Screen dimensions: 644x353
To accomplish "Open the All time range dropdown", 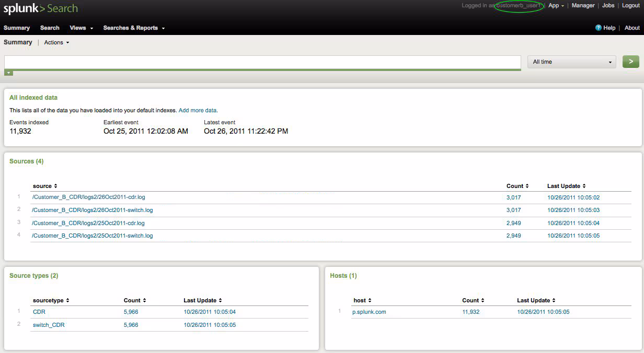I will [571, 62].
